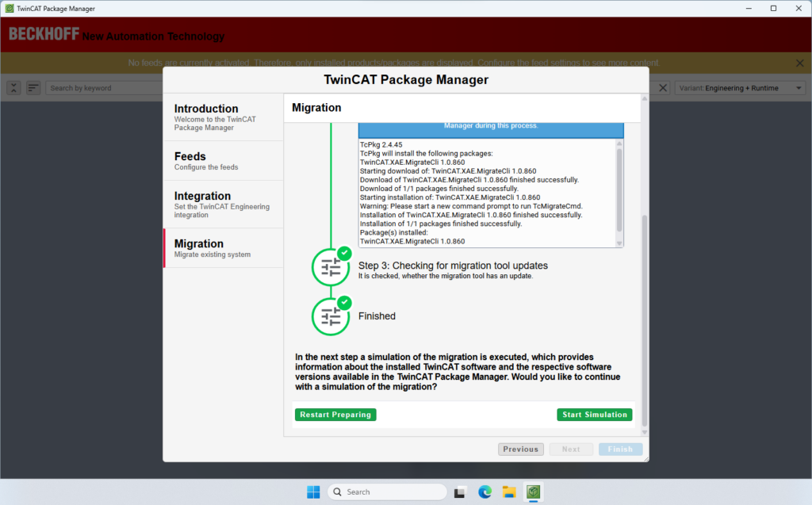The width and height of the screenshot is (812, 505).
Task: Click the 'Finished' step label
Action: pyautogui.click(x=377, y=316)
